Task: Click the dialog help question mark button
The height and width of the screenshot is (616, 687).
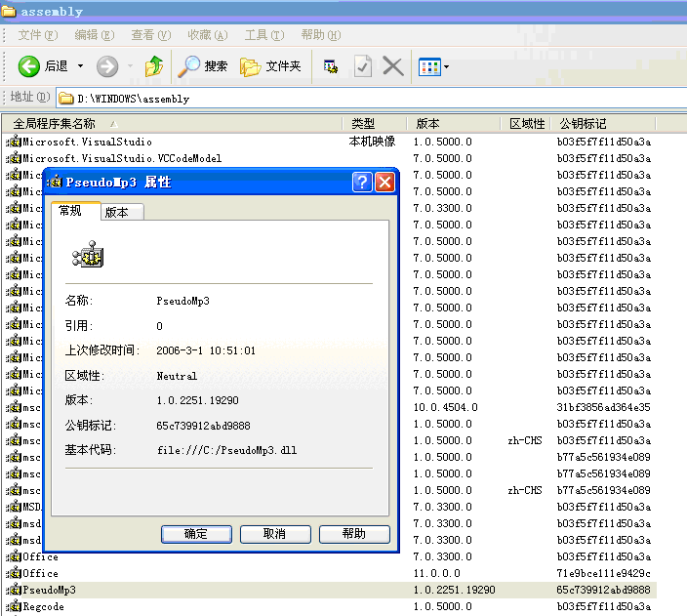Action: (x=361, y=182)
